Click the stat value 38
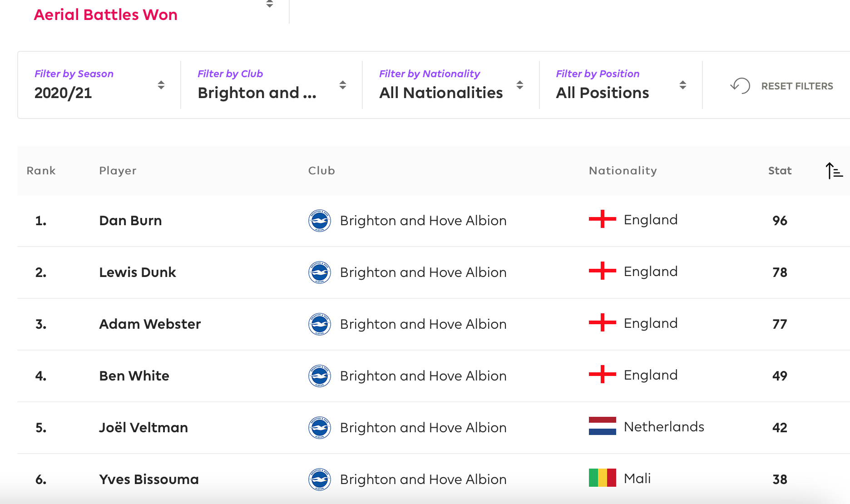Image resolution: width=850 pixels, height=504 pixels. [780, 479]
